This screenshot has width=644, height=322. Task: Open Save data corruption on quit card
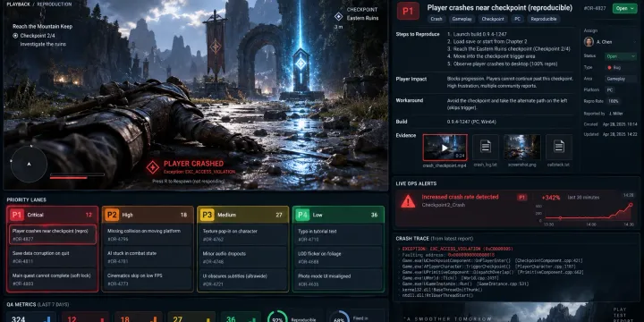53,257
